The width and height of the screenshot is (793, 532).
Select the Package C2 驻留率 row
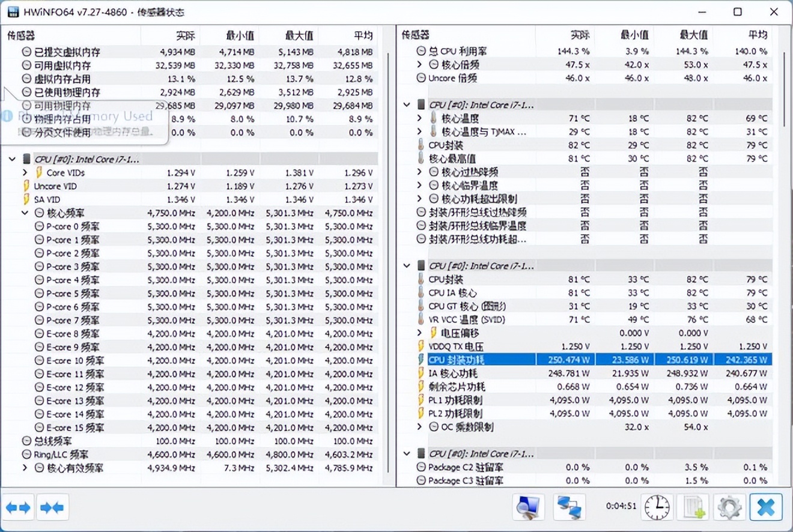(x=469, y=467)
